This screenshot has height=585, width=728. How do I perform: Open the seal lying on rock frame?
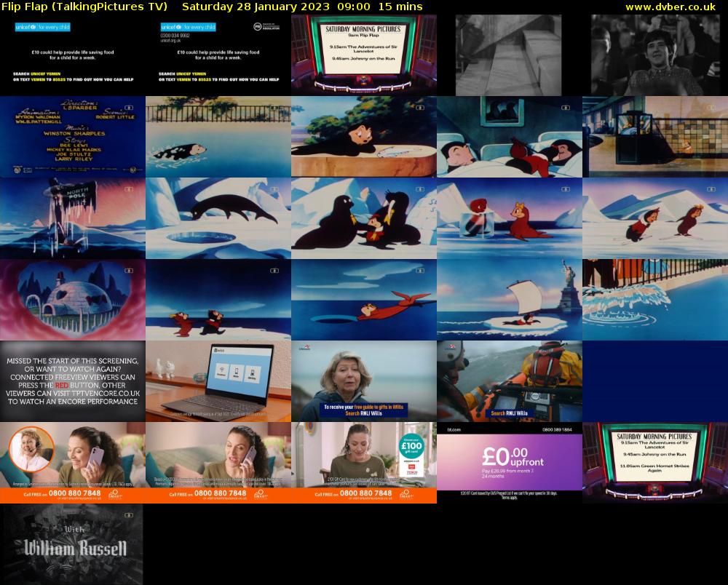tap(364, 137)
